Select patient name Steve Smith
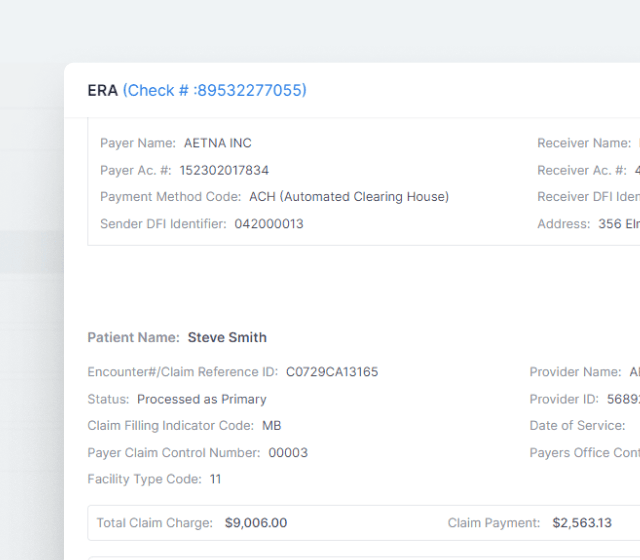 tap(227, 338)
